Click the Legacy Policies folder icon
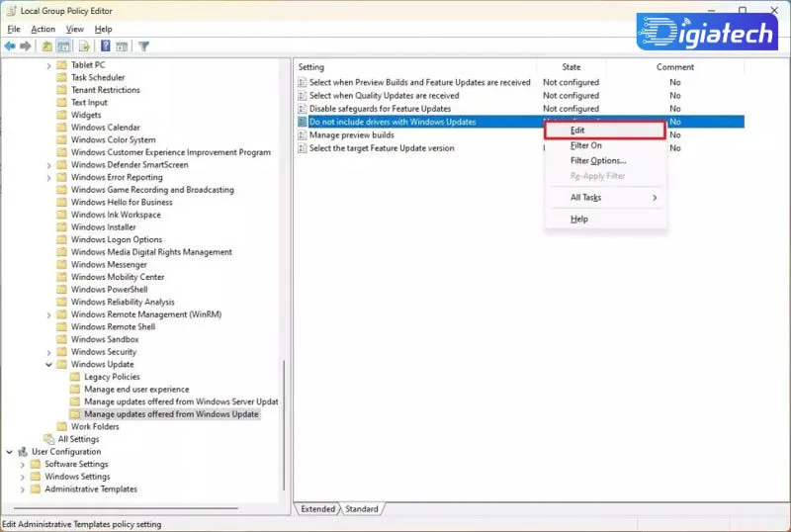Screen dimensions: 791x532 [75, 377]
